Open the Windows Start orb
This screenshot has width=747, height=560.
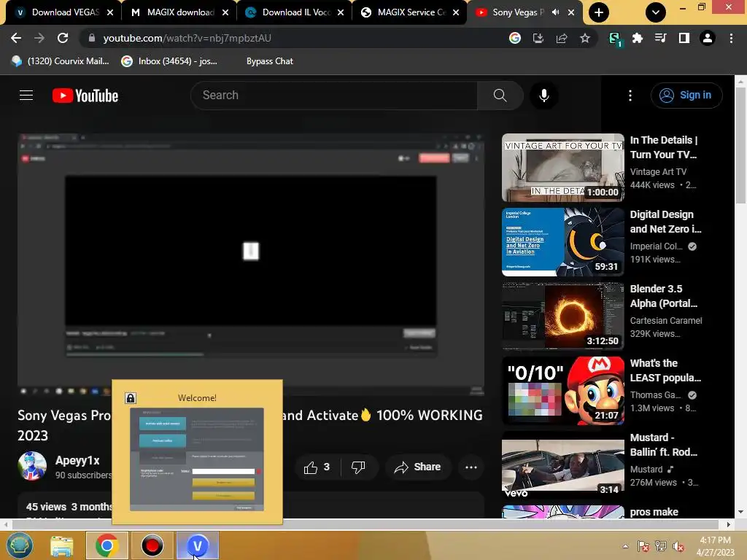click(x=20, y=545)
